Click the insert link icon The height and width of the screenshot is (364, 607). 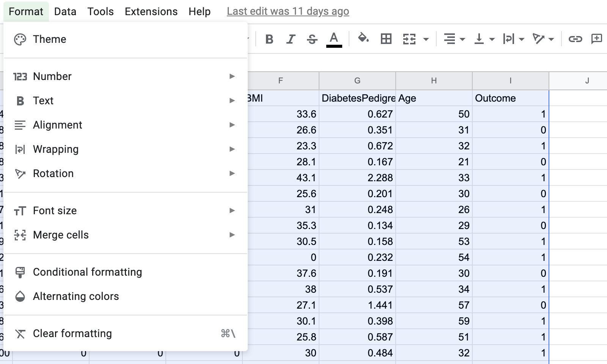[x=575, y=39]
